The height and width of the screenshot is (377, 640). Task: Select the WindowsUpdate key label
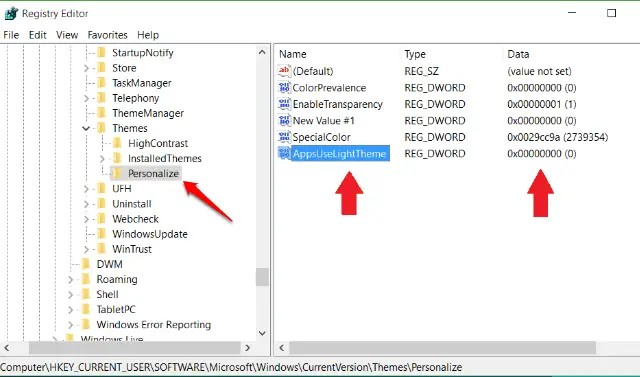point(150,234)
